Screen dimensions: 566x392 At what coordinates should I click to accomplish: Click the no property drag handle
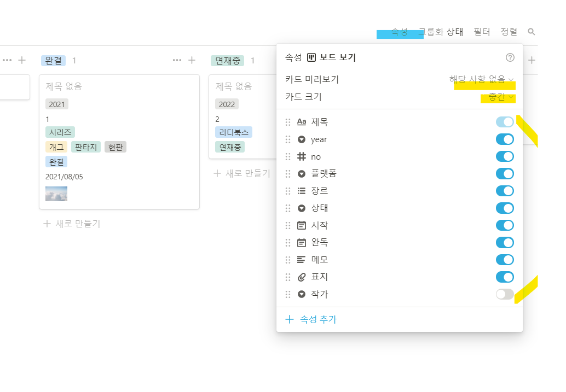pos(288,157)
